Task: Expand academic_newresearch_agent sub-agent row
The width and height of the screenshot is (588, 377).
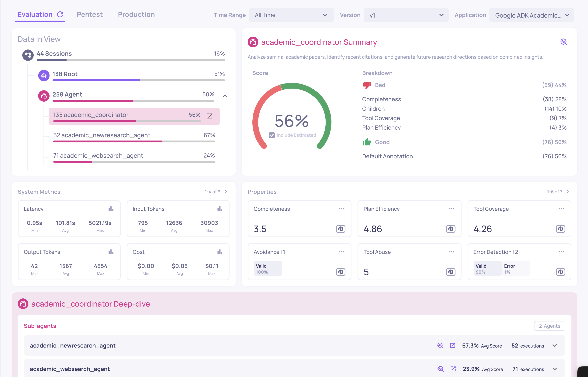Action: click(555, 345)
